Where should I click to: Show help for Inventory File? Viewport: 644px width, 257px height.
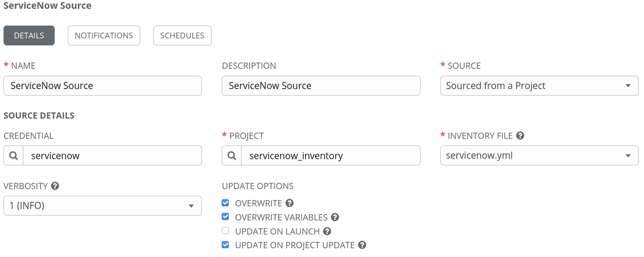(x=520, y=136)
